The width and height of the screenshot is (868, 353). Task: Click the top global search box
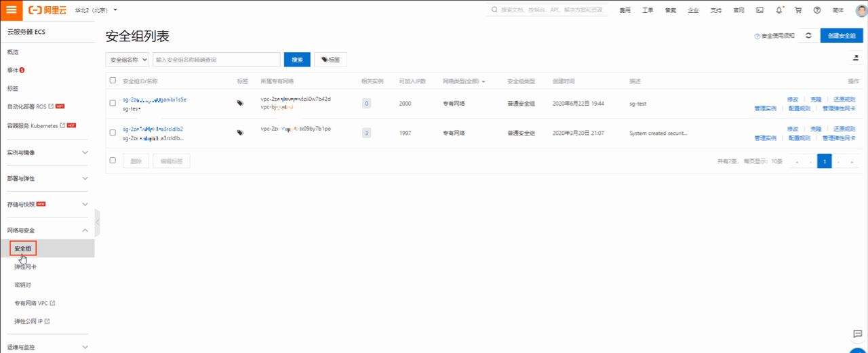coord(549,10)
